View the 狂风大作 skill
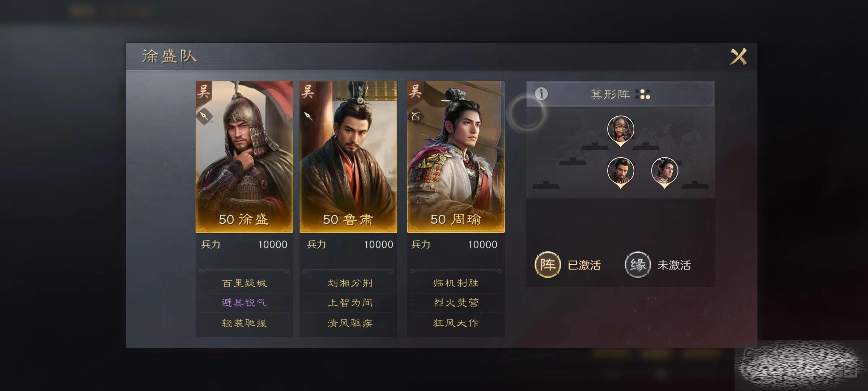 pos(456,323)
